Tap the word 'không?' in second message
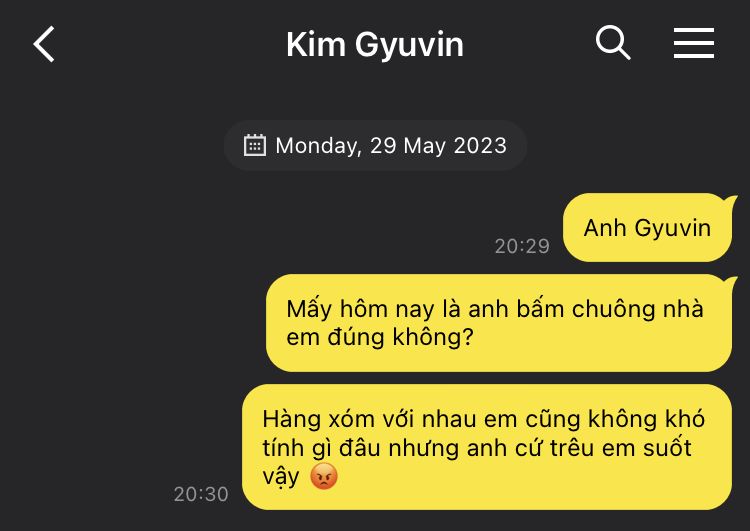 tap(433, 337)
